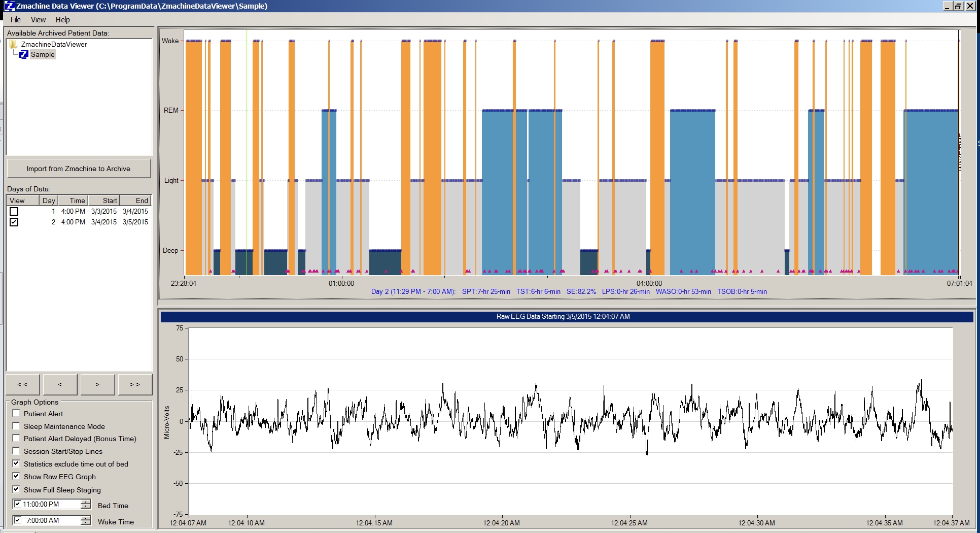Check the Day 1 view checkbox

pos(14,211)
